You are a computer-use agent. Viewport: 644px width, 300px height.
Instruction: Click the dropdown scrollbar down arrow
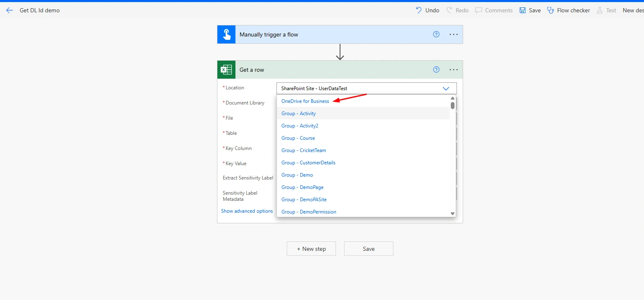pyautogui.click(x=452, y=214)
